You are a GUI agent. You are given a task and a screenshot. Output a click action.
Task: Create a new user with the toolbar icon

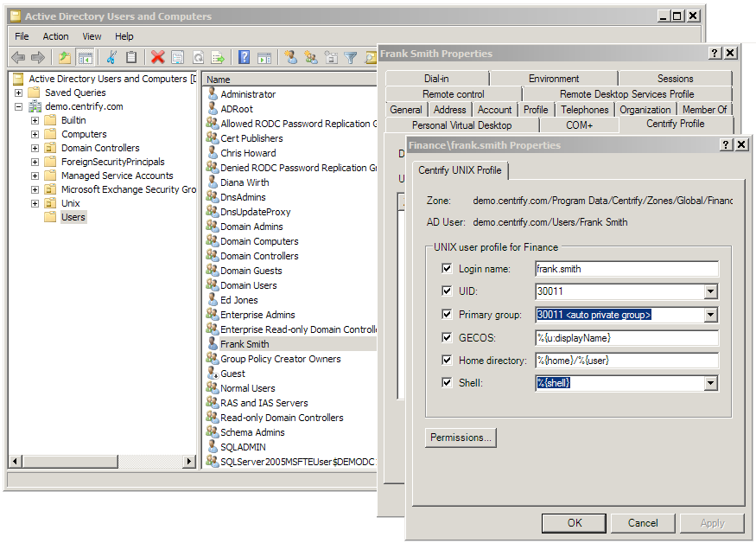[290, 57]
